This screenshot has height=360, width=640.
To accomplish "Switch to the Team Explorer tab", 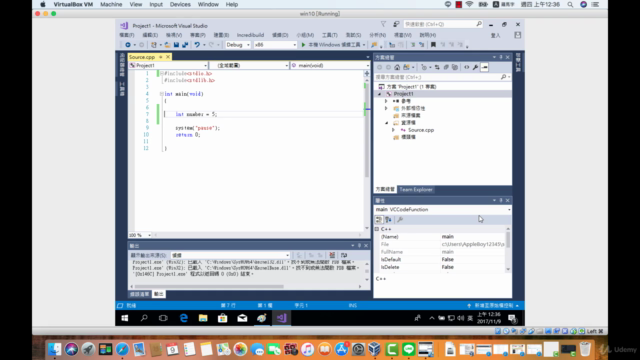I will (416, 189).
